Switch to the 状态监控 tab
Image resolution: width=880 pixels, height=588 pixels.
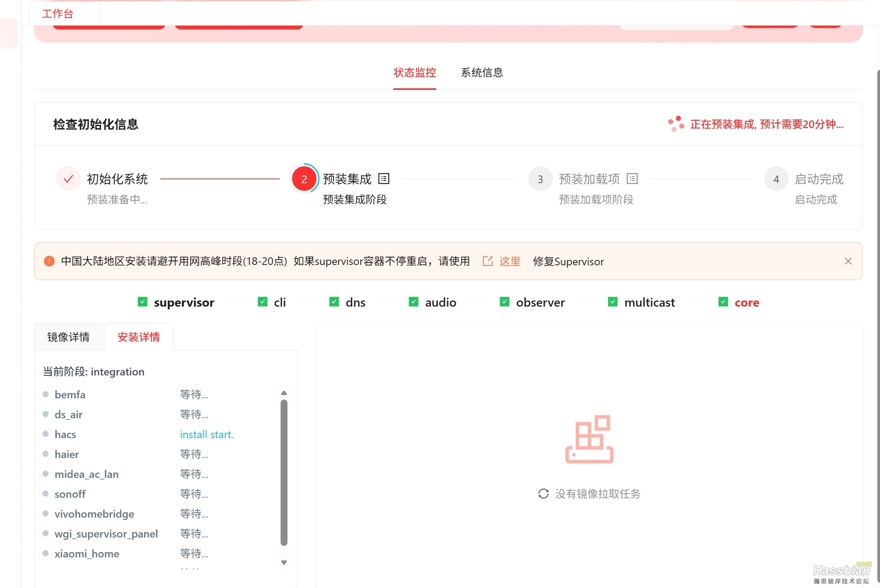point(415,73)
